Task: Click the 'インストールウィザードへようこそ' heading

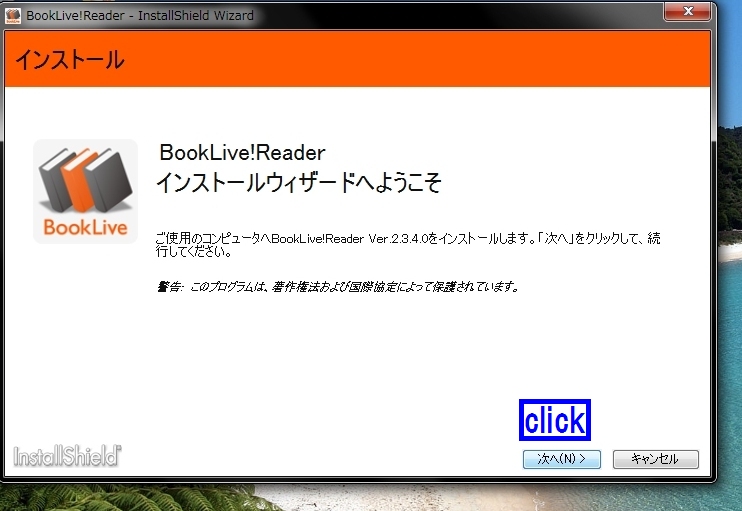Action: pos(299,183)
